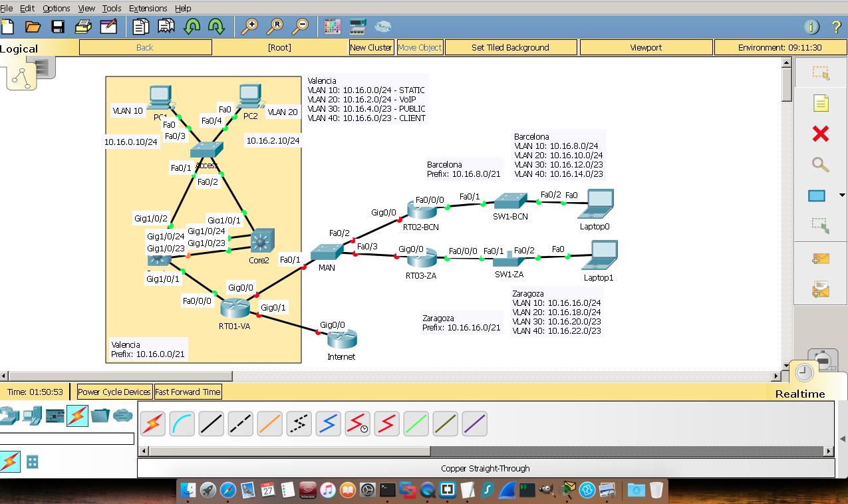Click Power Cycle Devices button
Image resolution: width=848 pixels, height=504 pixels.
114,392
